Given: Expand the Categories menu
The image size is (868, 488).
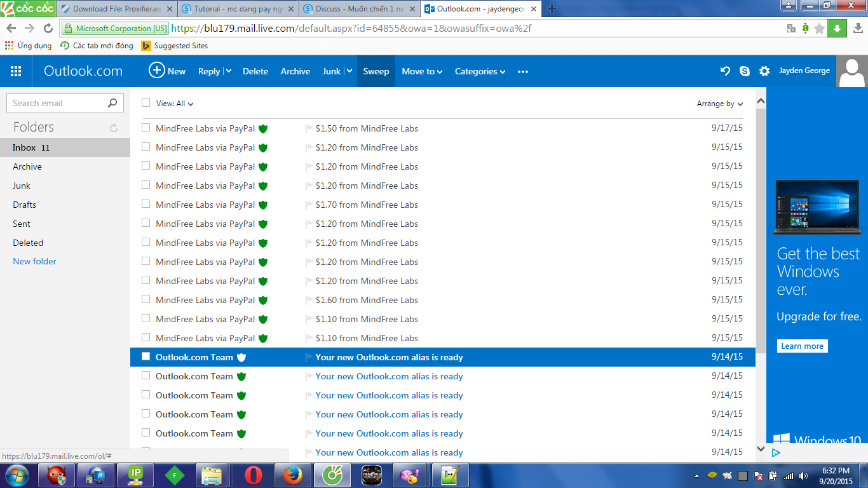Looking at the screenshot, I should coord(480,71).
